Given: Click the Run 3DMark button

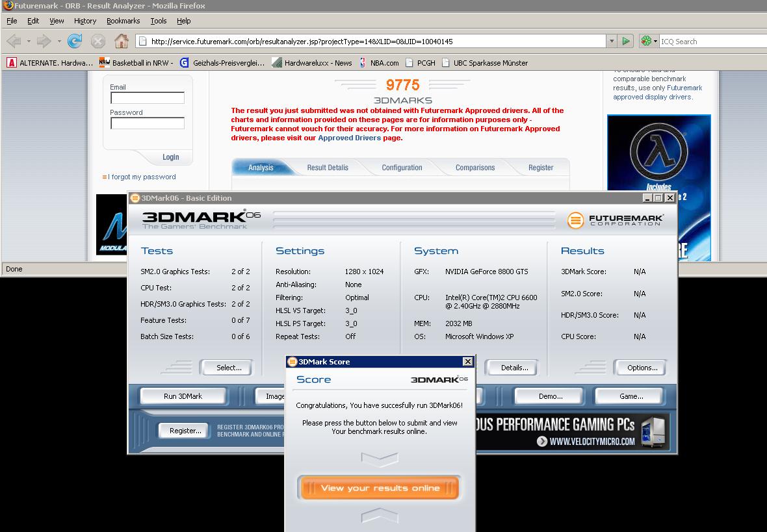Looking at the screenshot, I should (183, 396).
